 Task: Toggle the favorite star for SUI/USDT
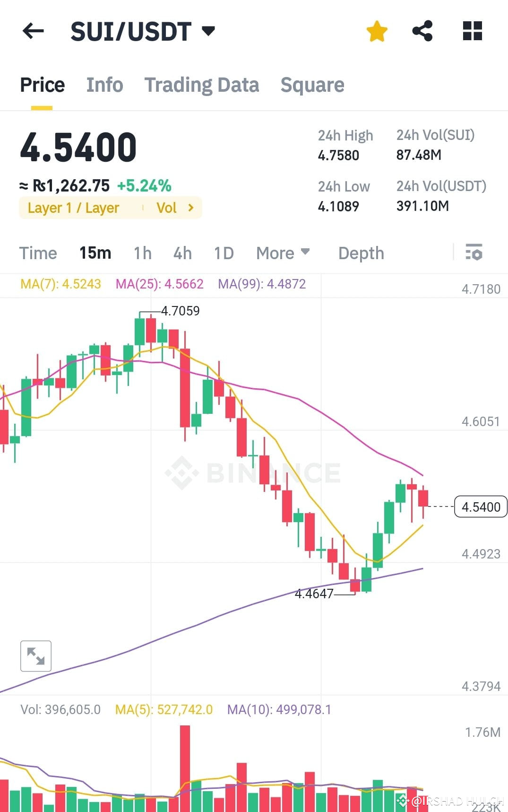(377, 31)
